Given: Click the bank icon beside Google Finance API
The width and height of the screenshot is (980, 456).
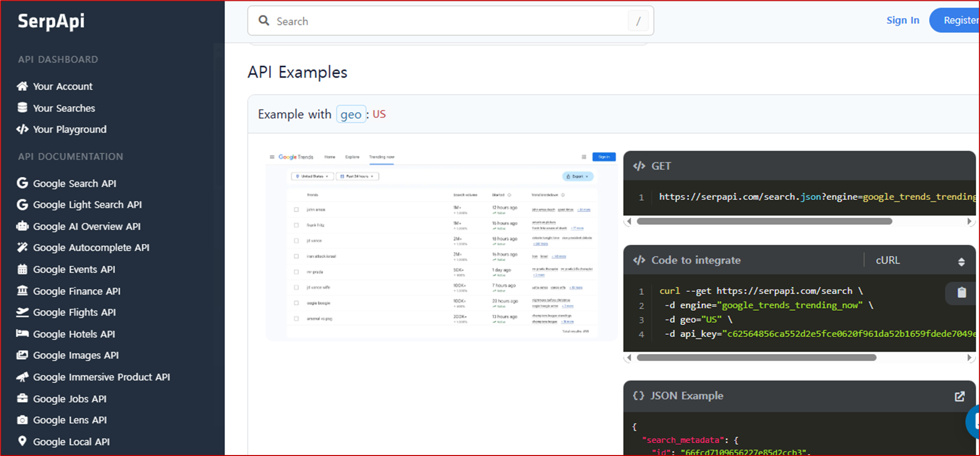Looking at the screenshot, I should tap(22, 290).
